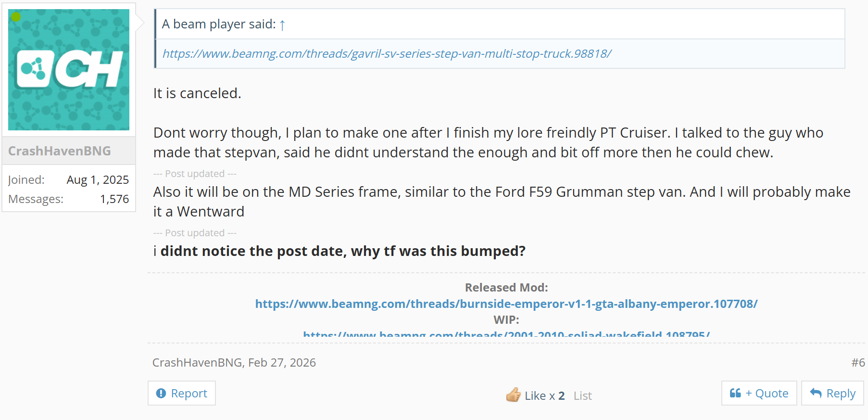The height and width of the screenshot is (420, 868).
Task: Click the thumbs-up Like icon
Action: coord(513,395)
